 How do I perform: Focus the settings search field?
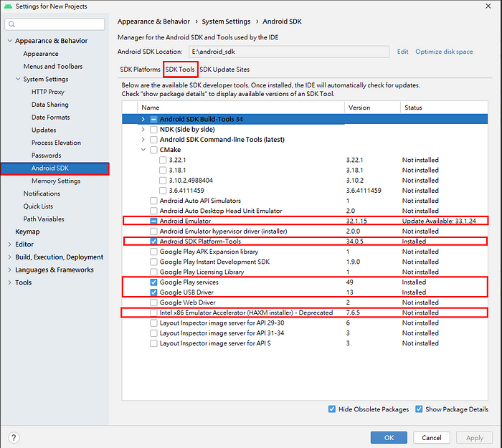pyautogui.click(x=55, y=24)
